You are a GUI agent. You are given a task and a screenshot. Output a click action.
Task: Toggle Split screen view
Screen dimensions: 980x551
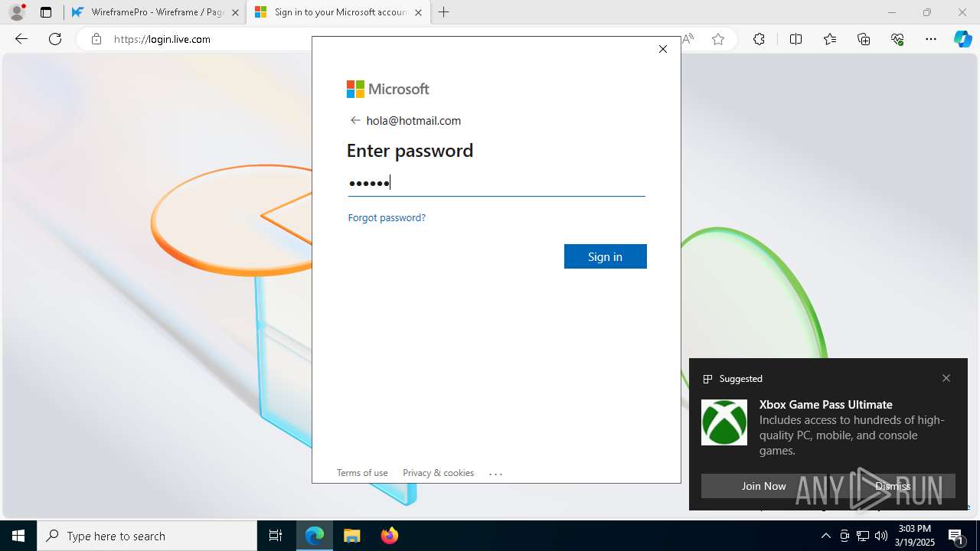tap(795, 39)
